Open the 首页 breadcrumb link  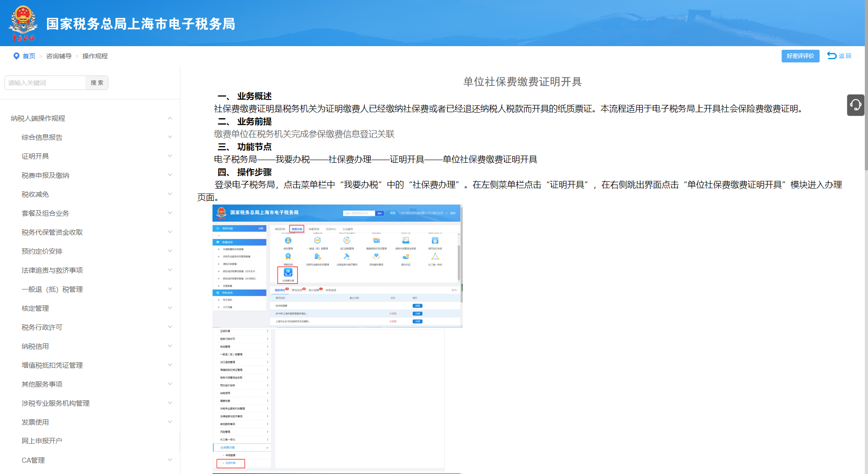pyautogui.click(x=30, y=56)
